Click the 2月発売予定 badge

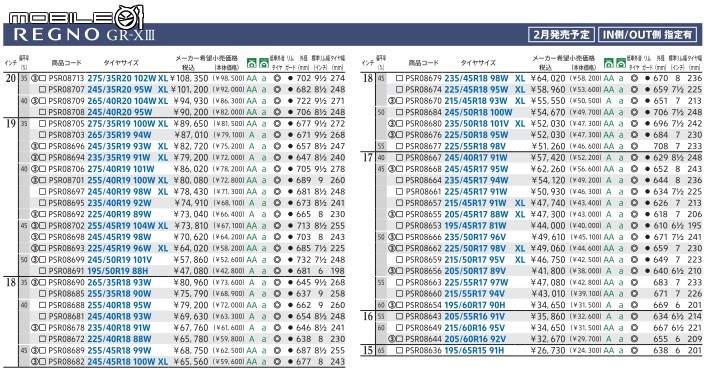pos(561,35)
